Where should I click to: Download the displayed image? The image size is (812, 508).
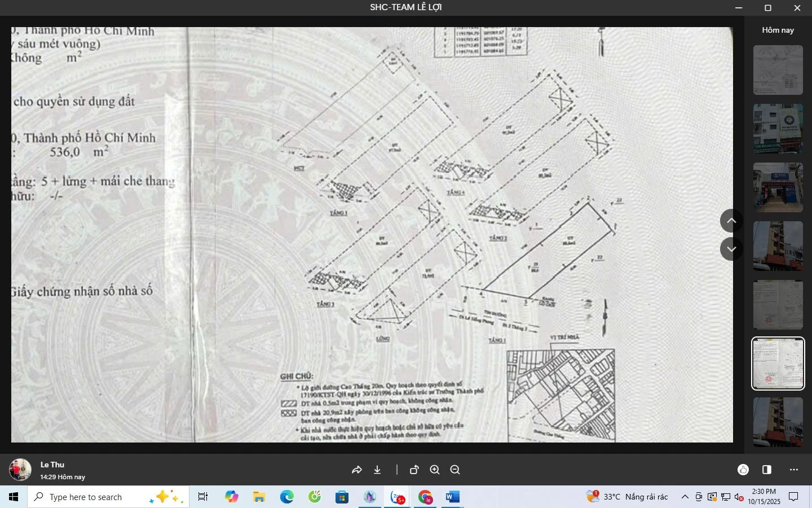click(x=377, y=470)
